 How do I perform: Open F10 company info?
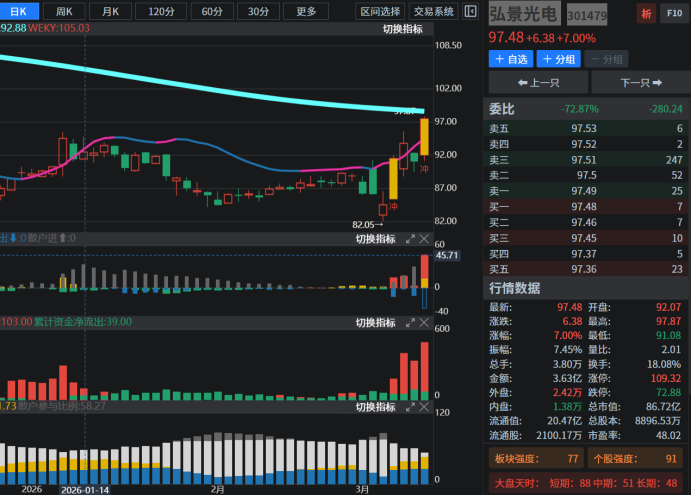673,13
